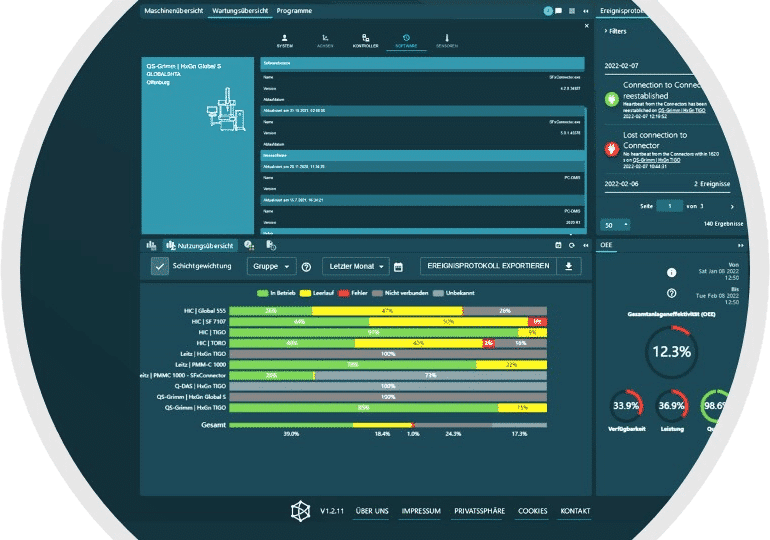Go to next event page with right arrow

732,207
